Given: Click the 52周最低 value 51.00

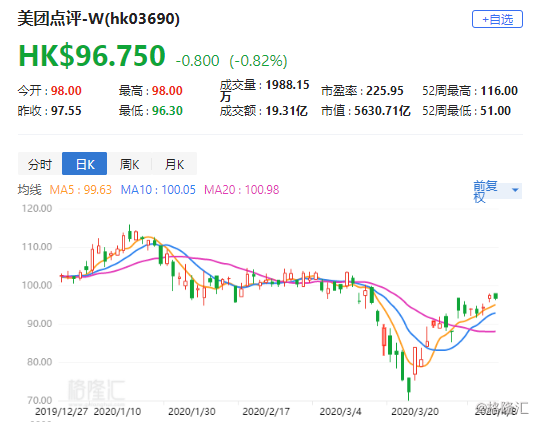Looking at the screenshot, I should click(x=495, y=111).
